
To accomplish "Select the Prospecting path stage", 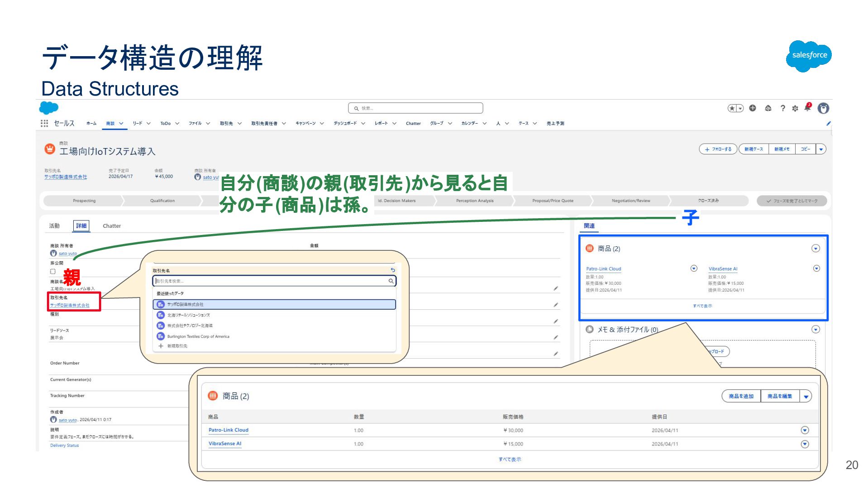I will pos(84,201).
